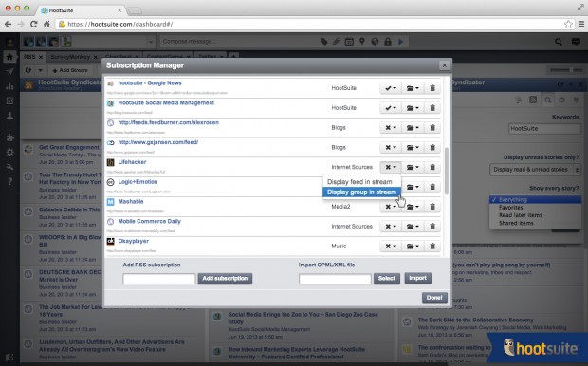Open the Home streams sidebar icon

coord(9,57)
